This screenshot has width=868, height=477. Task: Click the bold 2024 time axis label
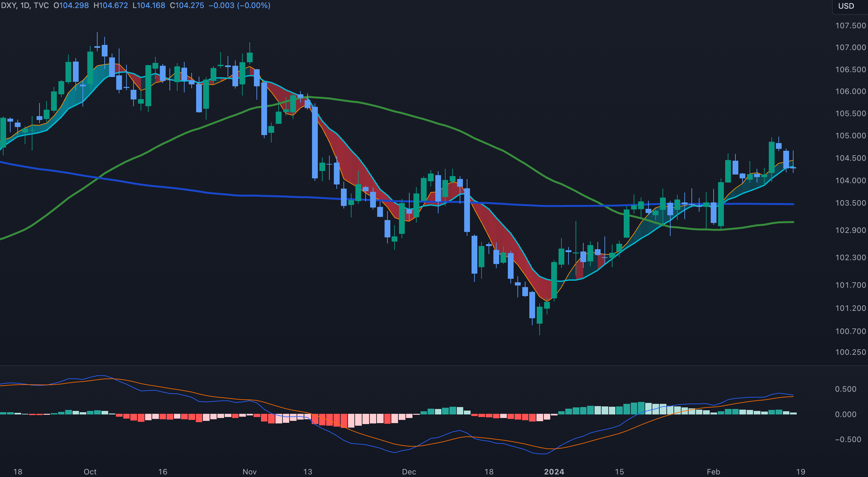[554, 472]
